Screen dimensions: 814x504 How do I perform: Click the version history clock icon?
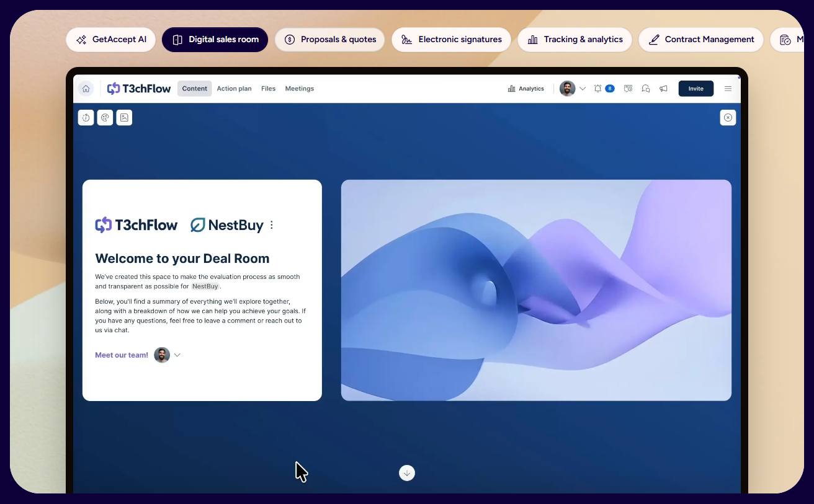pos(86,118)
